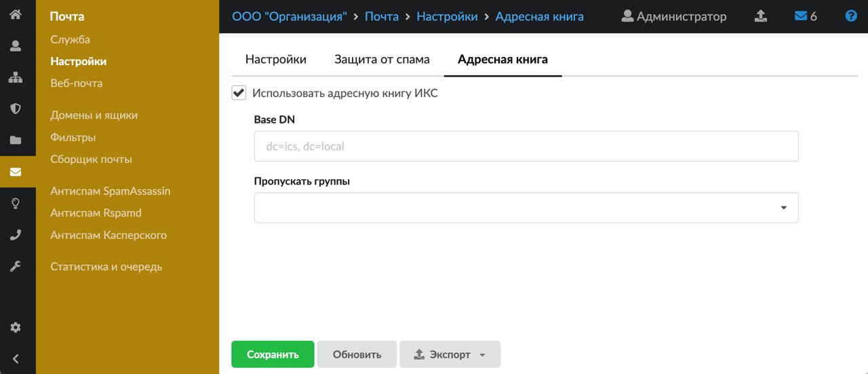Open the Экспорт dropdown button
Viewport: 868px width, 374px height.
tap(450, 354)
